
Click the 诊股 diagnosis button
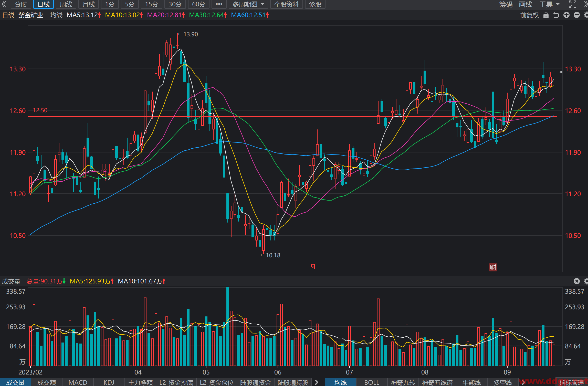[315, 4]
